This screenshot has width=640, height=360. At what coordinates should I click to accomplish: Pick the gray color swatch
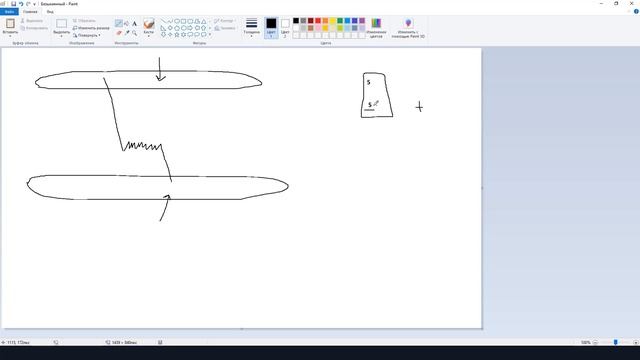click(303, 21)
